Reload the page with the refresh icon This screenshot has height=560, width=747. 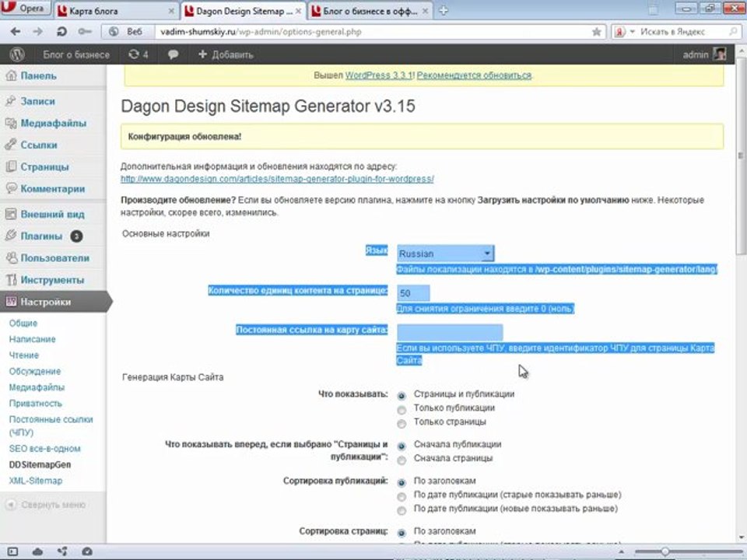(x=61, y=32)
